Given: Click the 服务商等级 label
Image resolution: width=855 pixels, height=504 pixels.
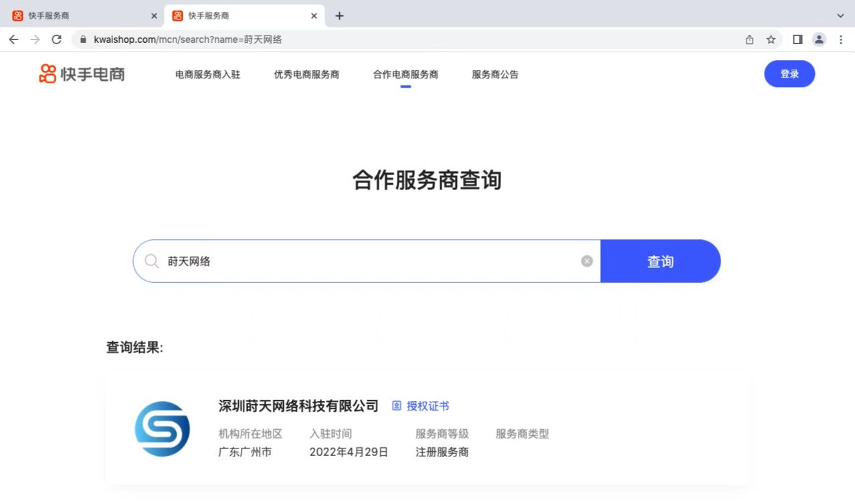Looking at the screenshot, I should point(442,434).
